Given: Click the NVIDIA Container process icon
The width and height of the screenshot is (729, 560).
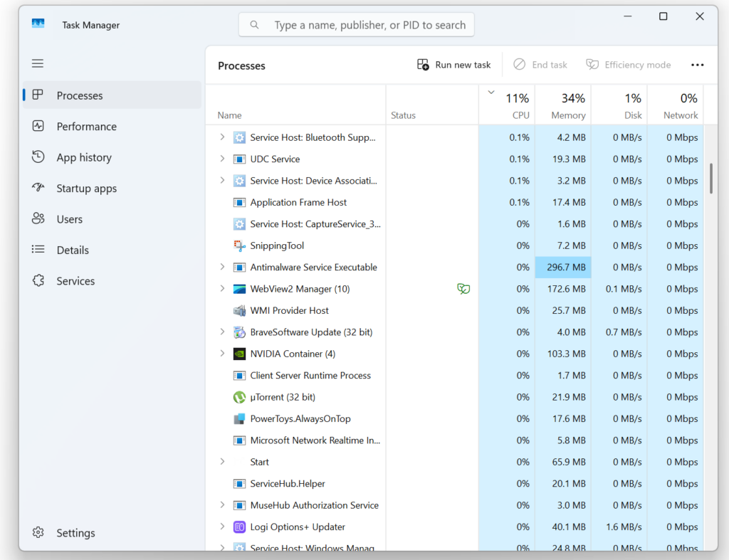Looking at the screenshot, I should [x=239, y=354].
